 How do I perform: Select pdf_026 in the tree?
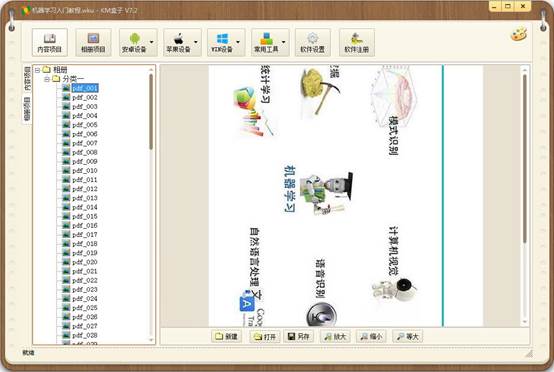(85, 317)
